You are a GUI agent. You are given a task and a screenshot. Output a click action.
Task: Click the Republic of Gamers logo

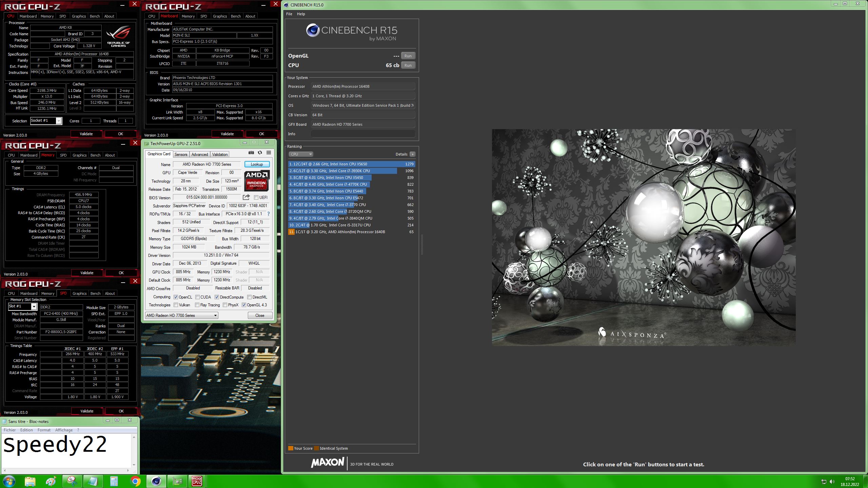click(118, 37)
